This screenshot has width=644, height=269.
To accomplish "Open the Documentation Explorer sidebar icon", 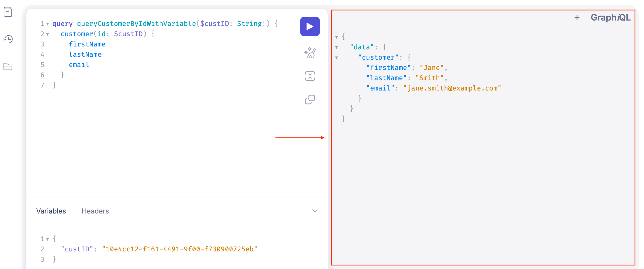I will tap(8, 12).
